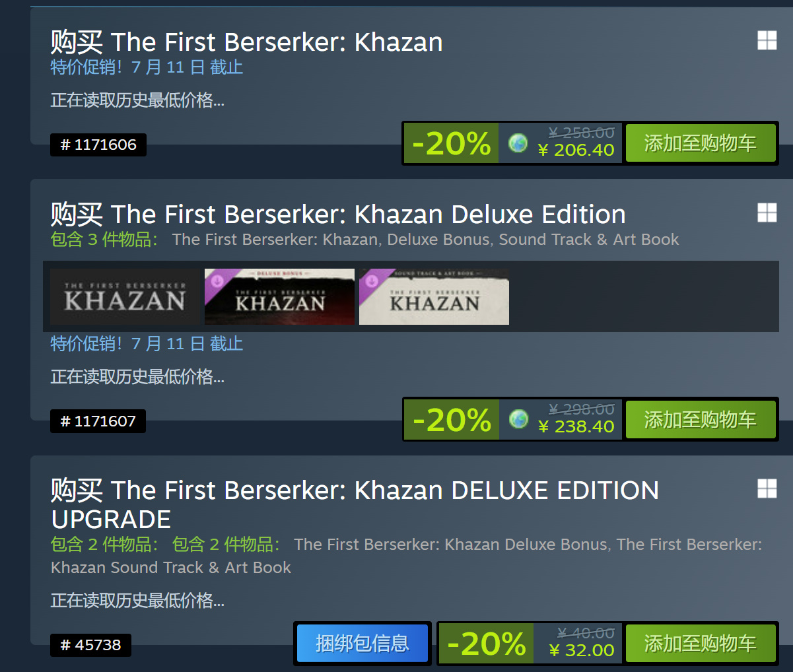Click Windows icon beside DELUXE EDITION UPGRADE
This screenshot has width=793, height=672.
coord(767,488)
